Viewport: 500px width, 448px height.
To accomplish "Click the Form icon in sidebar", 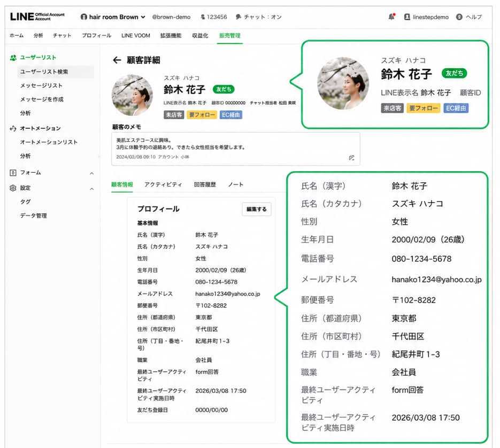I will pyautogui.click(x=13, y=173).
